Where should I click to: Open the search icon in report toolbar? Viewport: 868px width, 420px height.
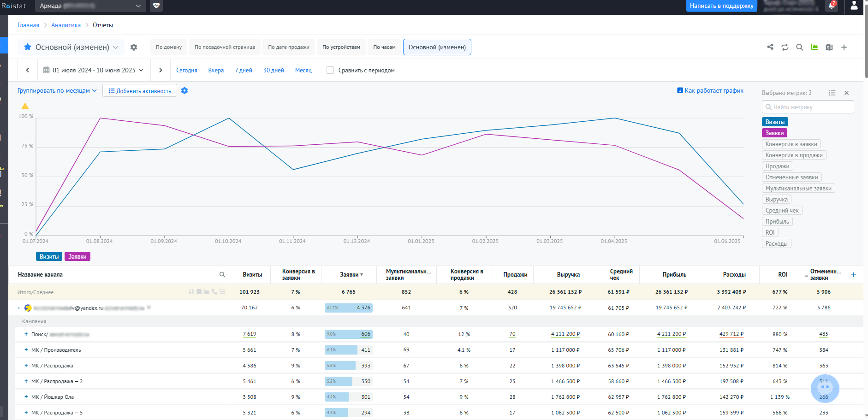click(x=800, y=47)
